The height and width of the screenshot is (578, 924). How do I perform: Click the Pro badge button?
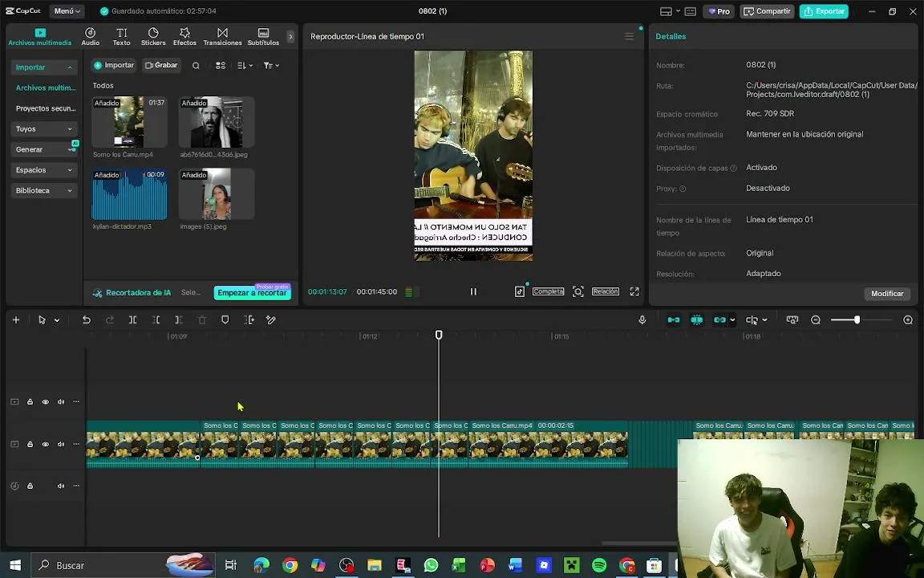point(719,11)
